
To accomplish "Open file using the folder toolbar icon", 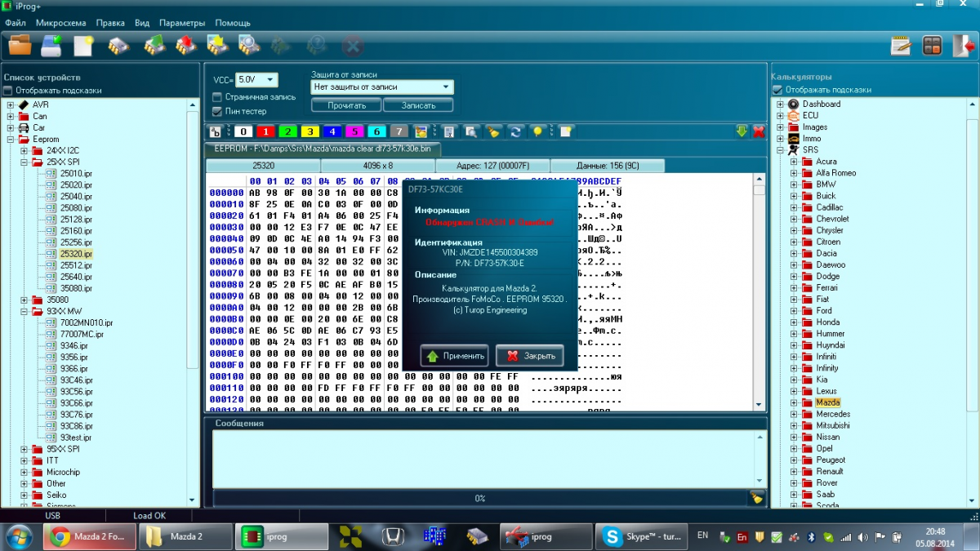I will pos(20,44).
